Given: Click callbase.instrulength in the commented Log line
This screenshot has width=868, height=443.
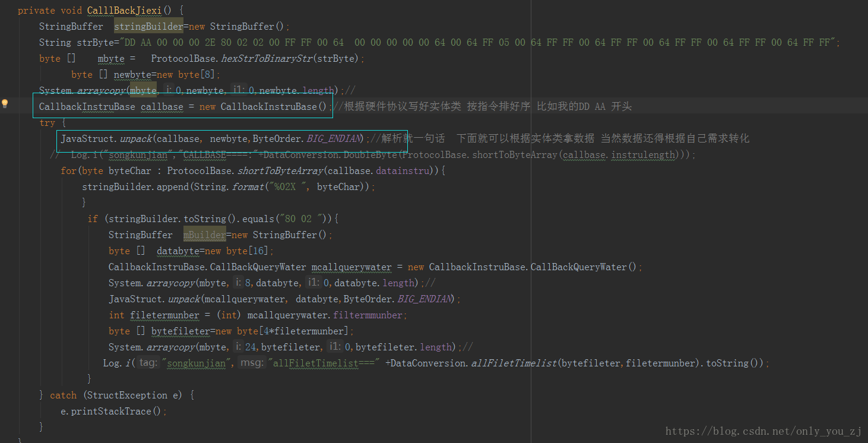Looking at the screenshot, I should [x=619, y=154].
